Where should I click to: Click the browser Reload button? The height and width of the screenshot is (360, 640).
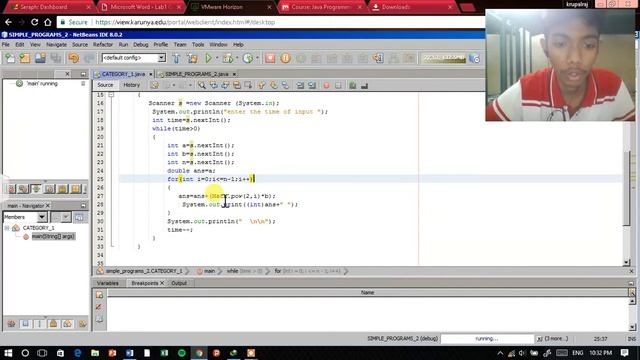pyautogui.click(x=34, y=22)
